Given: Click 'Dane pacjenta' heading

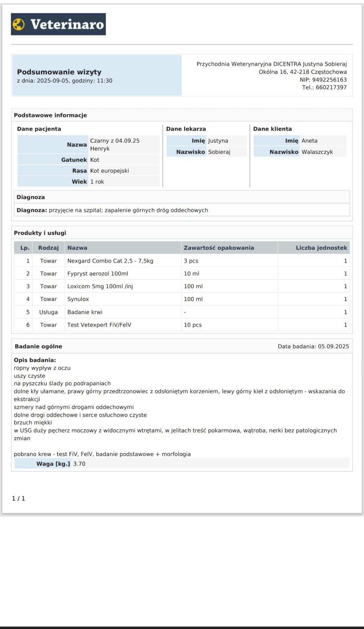Looking at the screenshot, I should [x=39, y=129].
